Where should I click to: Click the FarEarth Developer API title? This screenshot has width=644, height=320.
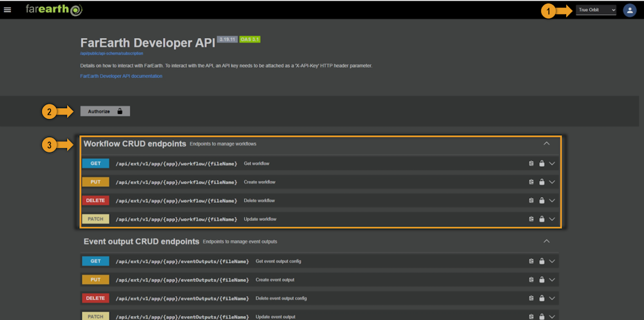coord(148,43)
